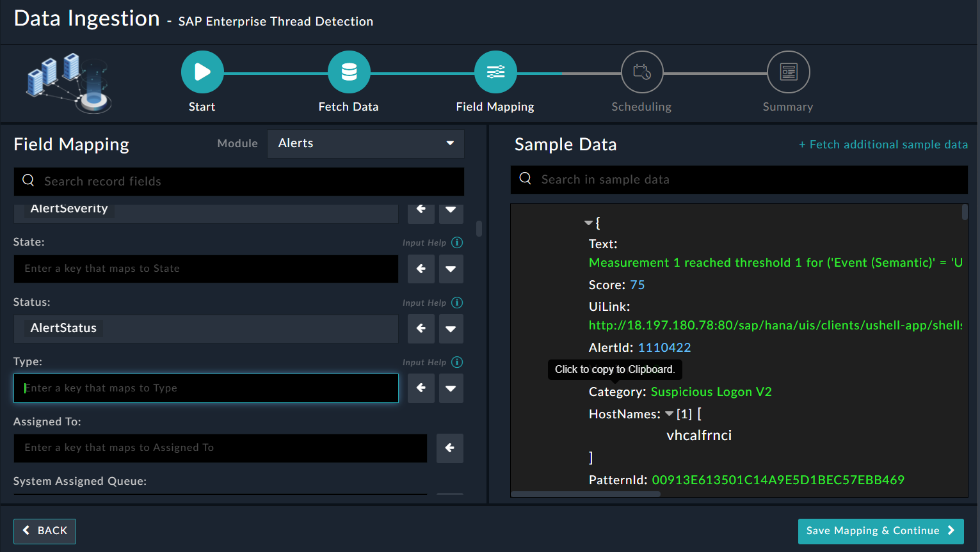
Task: Click the Start step play icon
Action: (202, 72)
